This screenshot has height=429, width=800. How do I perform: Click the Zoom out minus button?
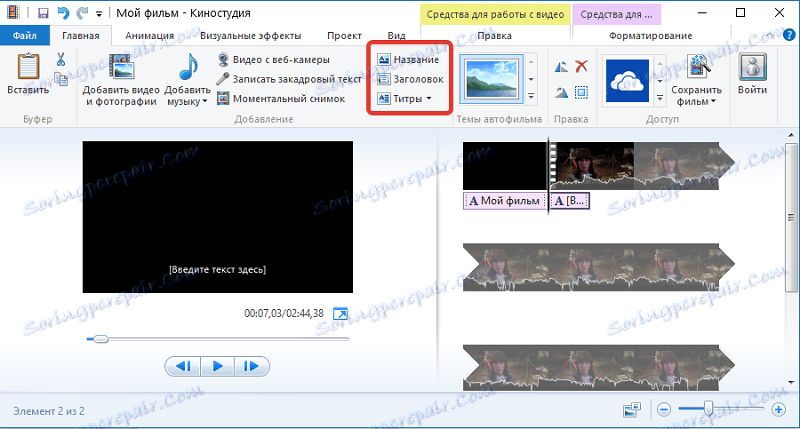pyautogui.click(x=664, y=409)
